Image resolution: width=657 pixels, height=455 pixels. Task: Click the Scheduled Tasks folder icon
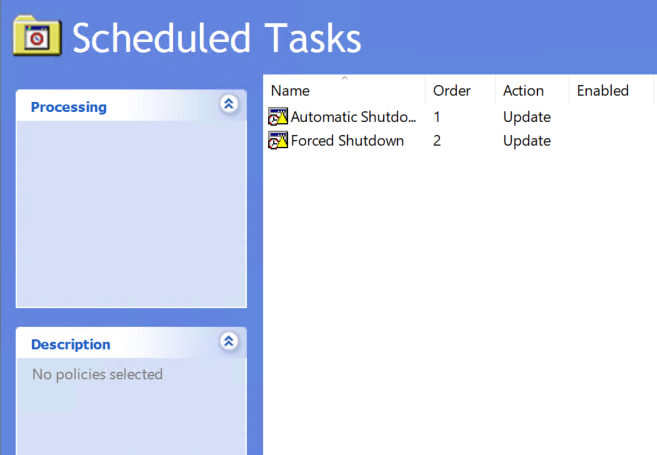pyautogui.click(x=35, y=36)
